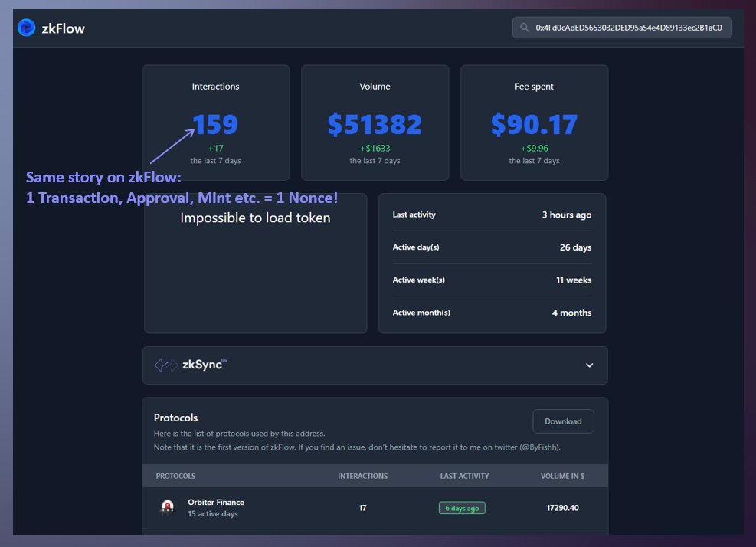Click the Orbiter Finance protocol name
This screenshot has width=756, height=547.
coord(216,502)
